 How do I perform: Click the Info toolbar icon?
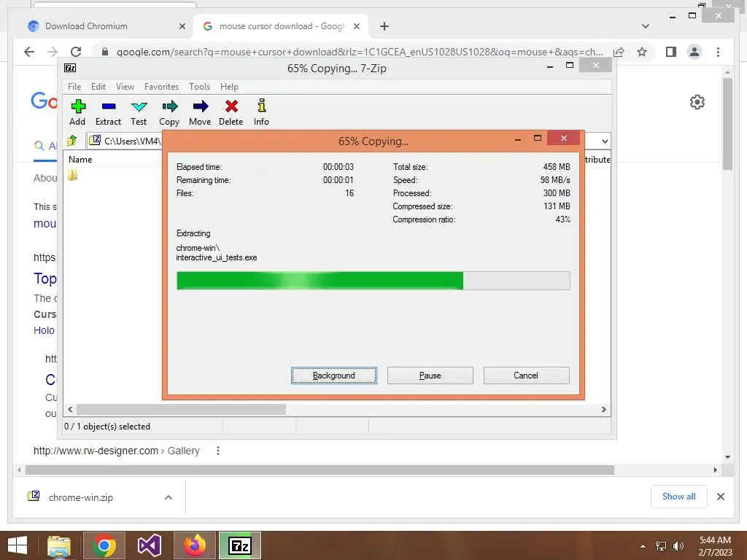point(261,106)
